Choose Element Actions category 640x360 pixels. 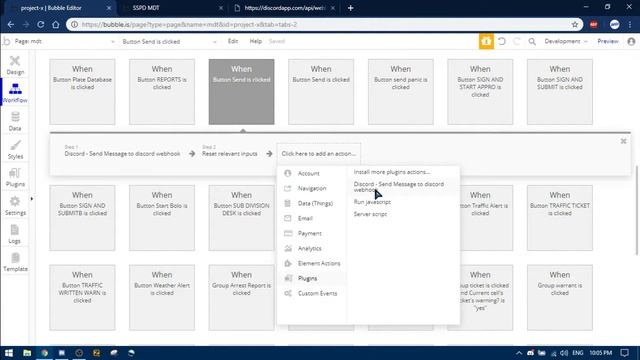pos(311,263)
